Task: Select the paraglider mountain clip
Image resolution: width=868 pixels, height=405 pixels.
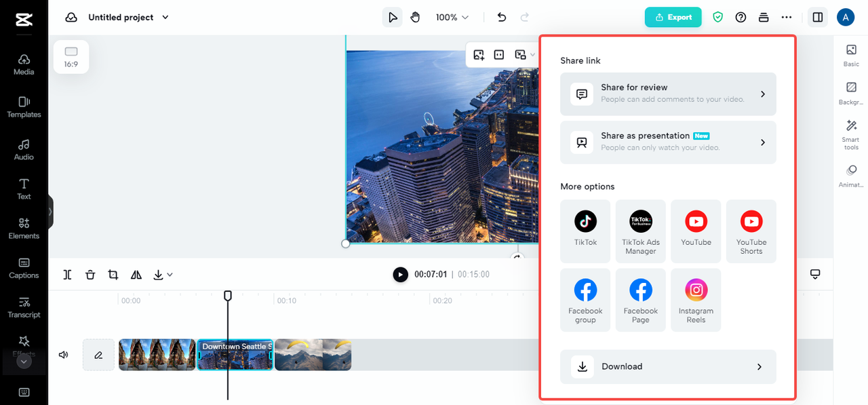Action: point(313,355)
